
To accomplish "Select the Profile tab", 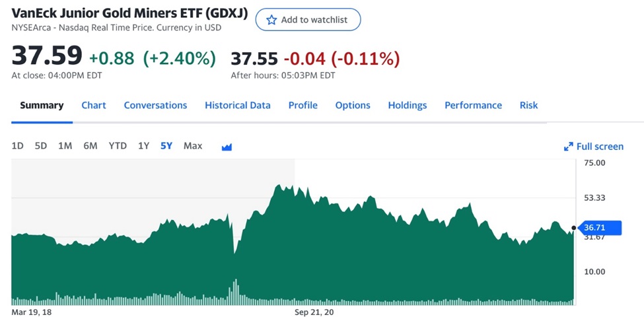I will click(303, 105).
